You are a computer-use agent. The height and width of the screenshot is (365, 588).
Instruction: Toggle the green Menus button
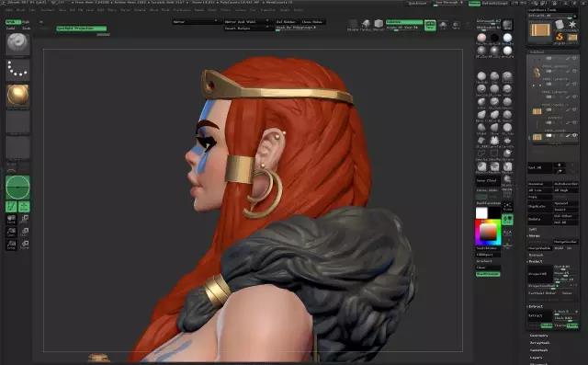pos(474,4)
